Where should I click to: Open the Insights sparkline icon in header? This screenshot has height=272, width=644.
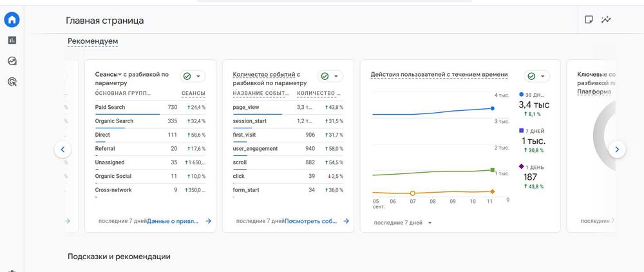(x=606, y=20)
